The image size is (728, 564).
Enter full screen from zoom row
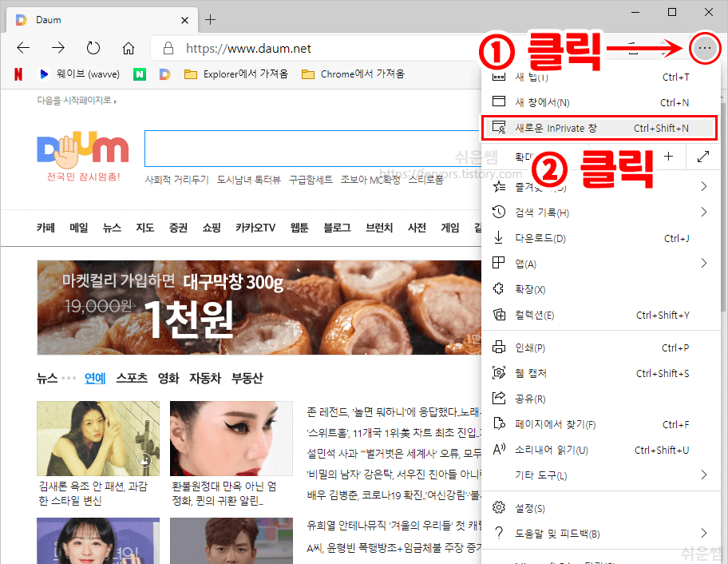point(703,157)
